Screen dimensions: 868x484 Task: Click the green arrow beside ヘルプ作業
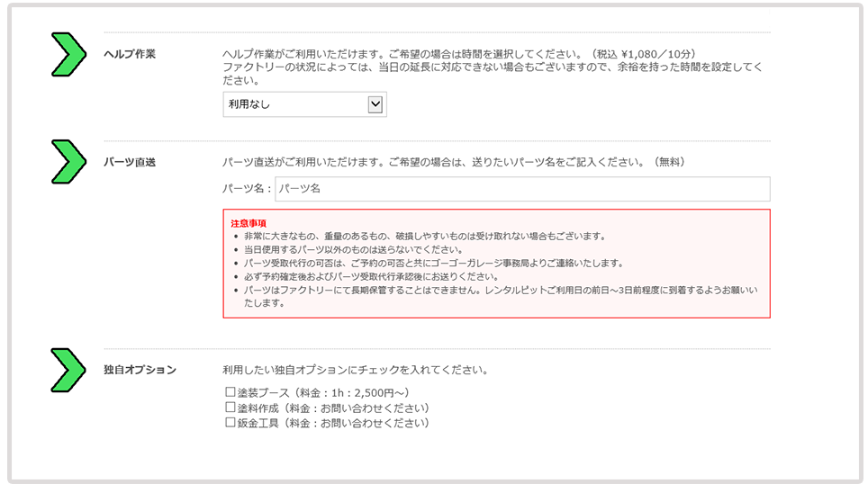click(x=68, y=54)
